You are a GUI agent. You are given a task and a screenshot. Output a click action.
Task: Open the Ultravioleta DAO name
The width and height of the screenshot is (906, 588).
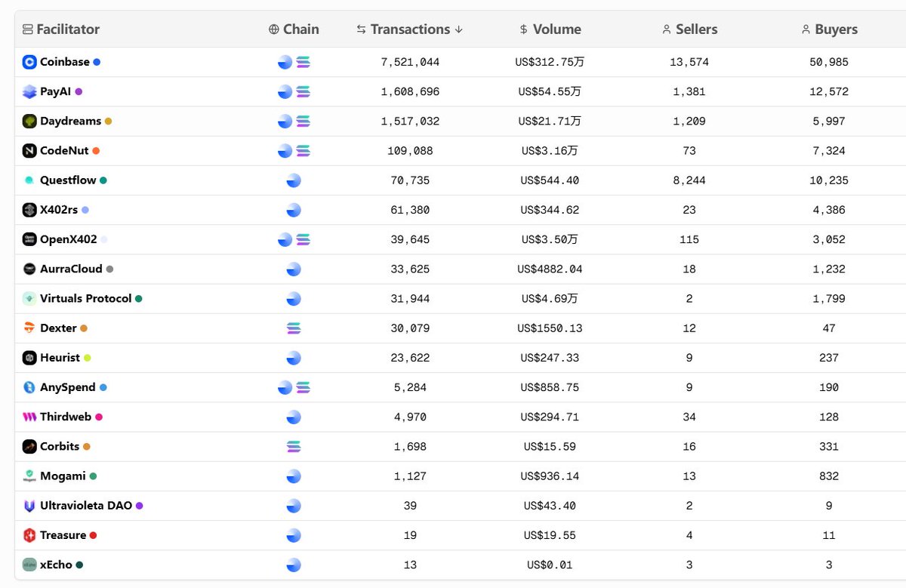[86, 506]
